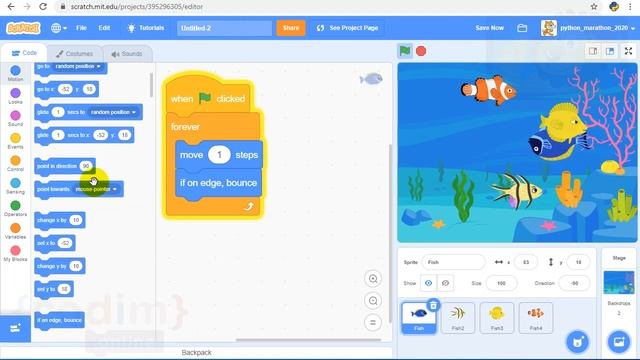The height and width of the screenshot is (360, 640).
Task: Zoom out the code workspace
Action: point(373,301)
